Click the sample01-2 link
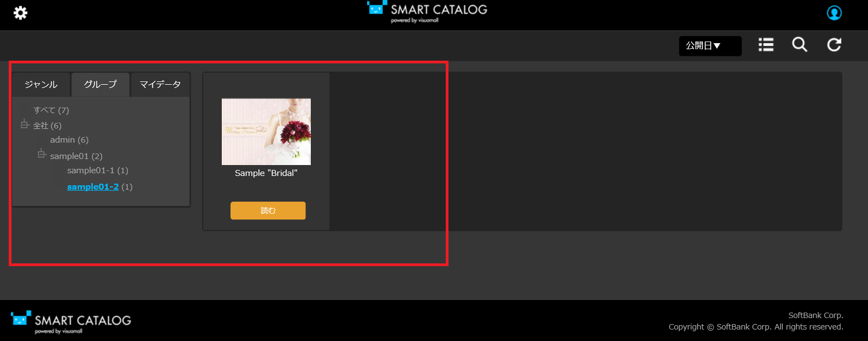Viewport: 868px width, 341px height. click(x=93, y=187)
